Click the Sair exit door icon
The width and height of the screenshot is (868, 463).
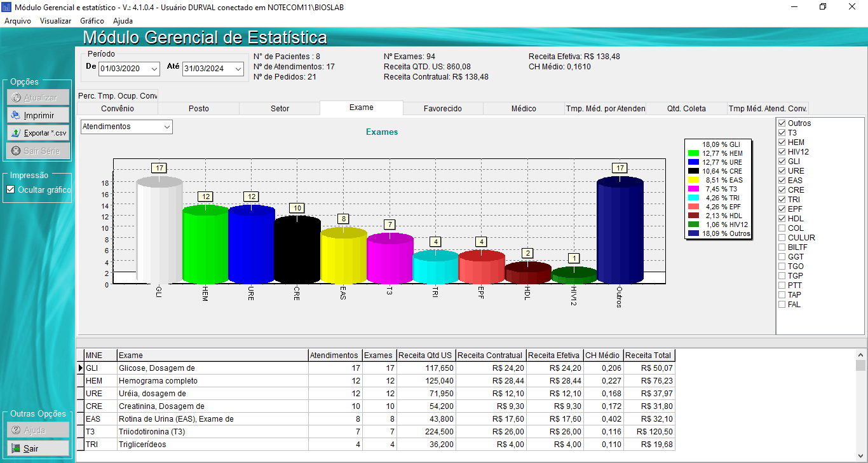(x=16, y=448)
